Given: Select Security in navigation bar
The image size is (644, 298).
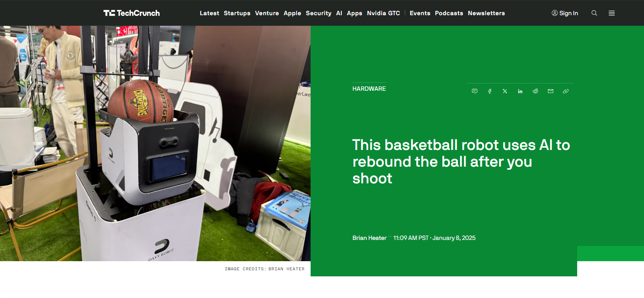Looking at the screenshot, I should (x=318, y=13).
